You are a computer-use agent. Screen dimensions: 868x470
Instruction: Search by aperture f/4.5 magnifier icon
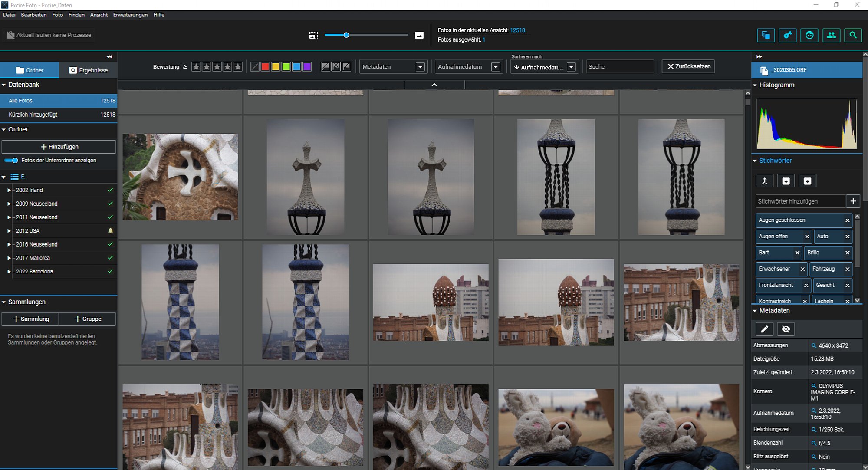tap(814, 443)
